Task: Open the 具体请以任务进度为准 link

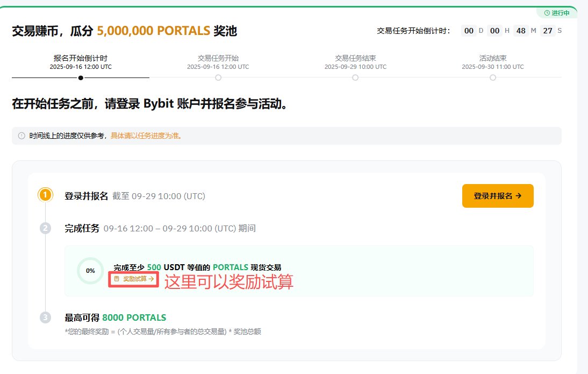Action: 146,136
